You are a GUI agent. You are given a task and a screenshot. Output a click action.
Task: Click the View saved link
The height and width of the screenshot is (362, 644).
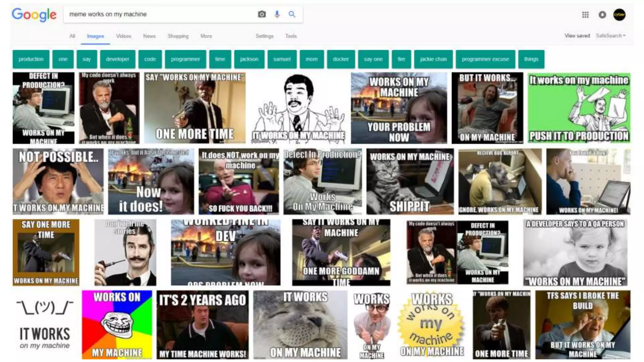[577, 36]
